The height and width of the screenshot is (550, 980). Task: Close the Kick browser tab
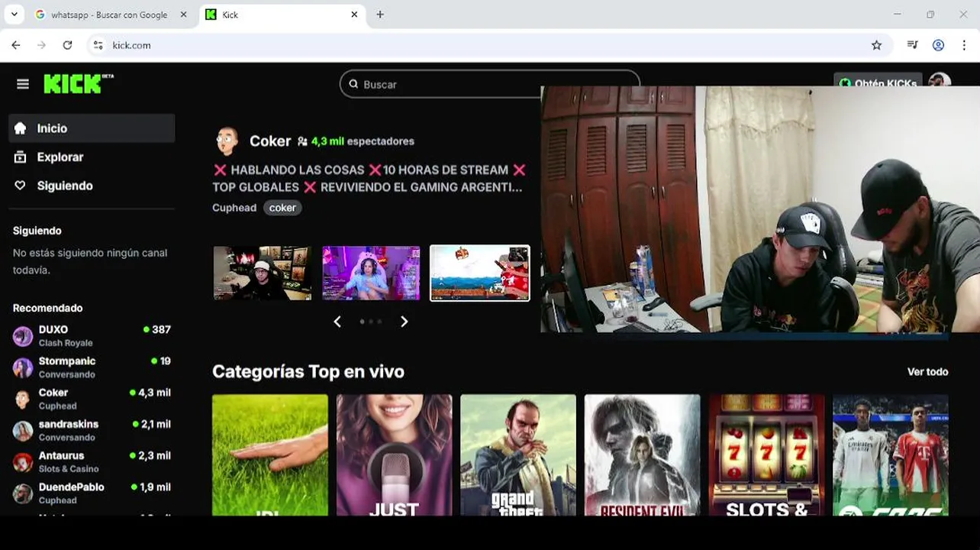point(354,15)
